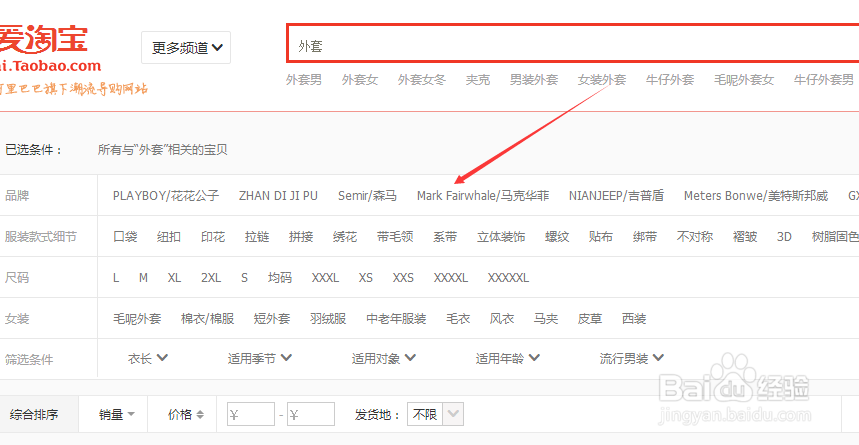Filter by brand PLAYBOY/花花公子

point(166,196)
